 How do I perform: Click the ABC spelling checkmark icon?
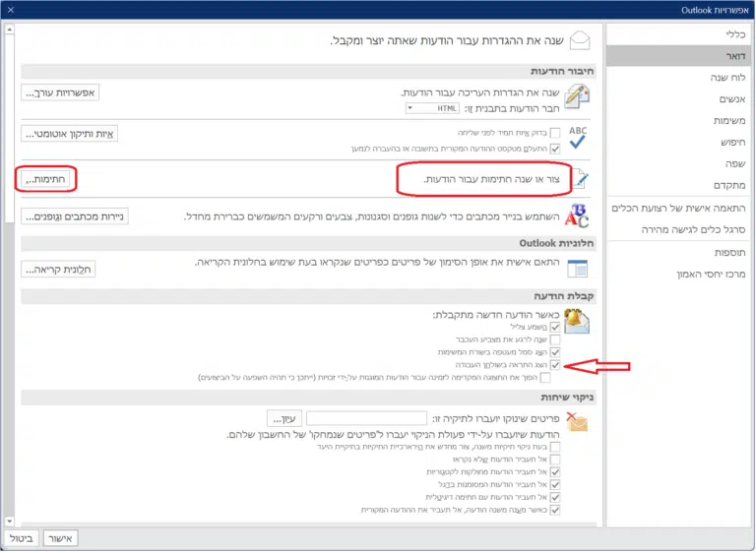[578, 138]
